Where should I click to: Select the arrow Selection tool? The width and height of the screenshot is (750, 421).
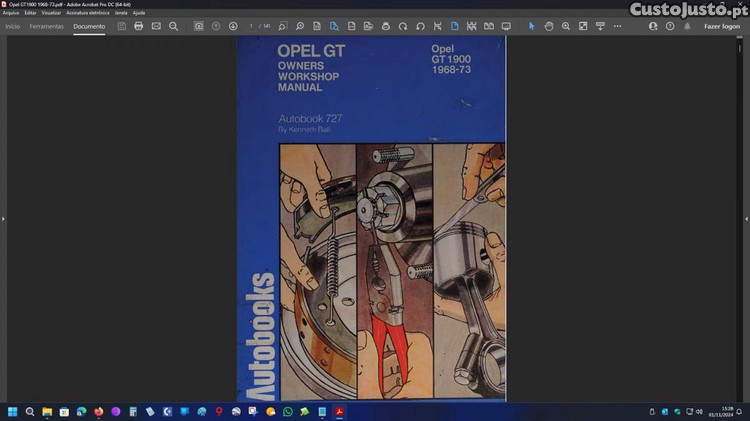532,26
